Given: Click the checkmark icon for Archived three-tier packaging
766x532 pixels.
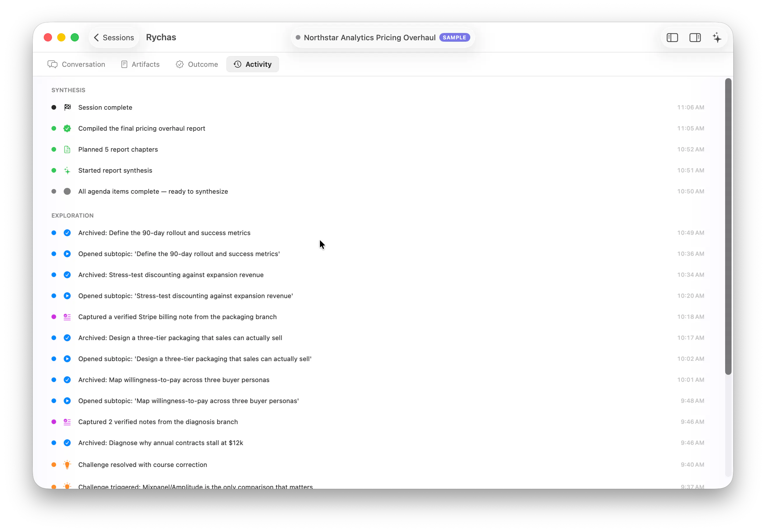Looking at the screenshot, I should coord(67,338).
